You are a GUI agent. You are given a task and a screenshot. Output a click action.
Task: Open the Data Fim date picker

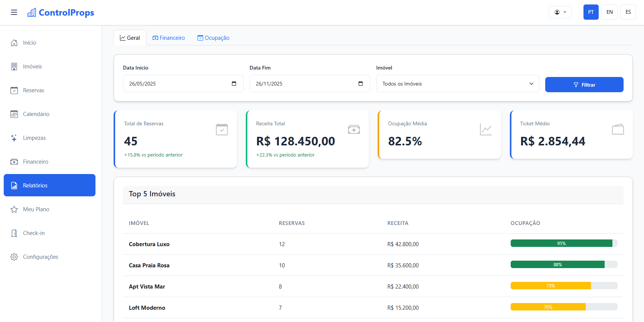pos(360,84)
